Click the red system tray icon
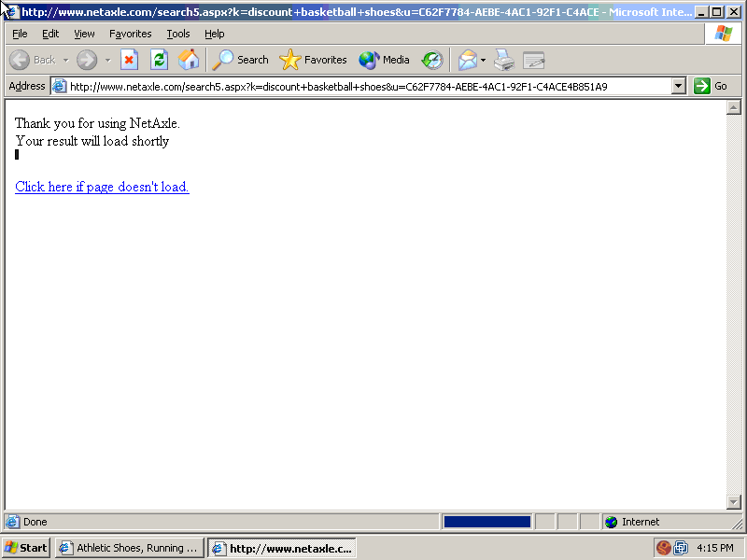 tap(663, 548)
